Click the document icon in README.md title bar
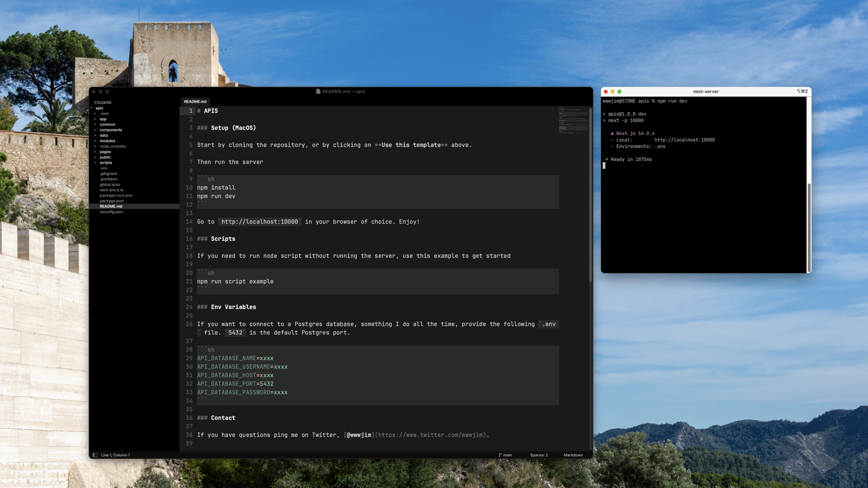 (318, 91)
